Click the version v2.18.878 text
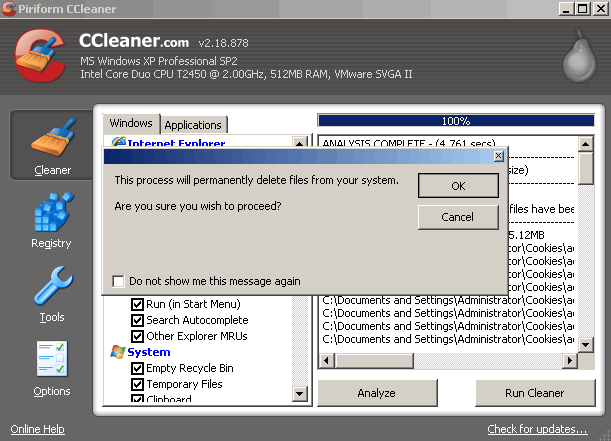 [x=223, y=43]
